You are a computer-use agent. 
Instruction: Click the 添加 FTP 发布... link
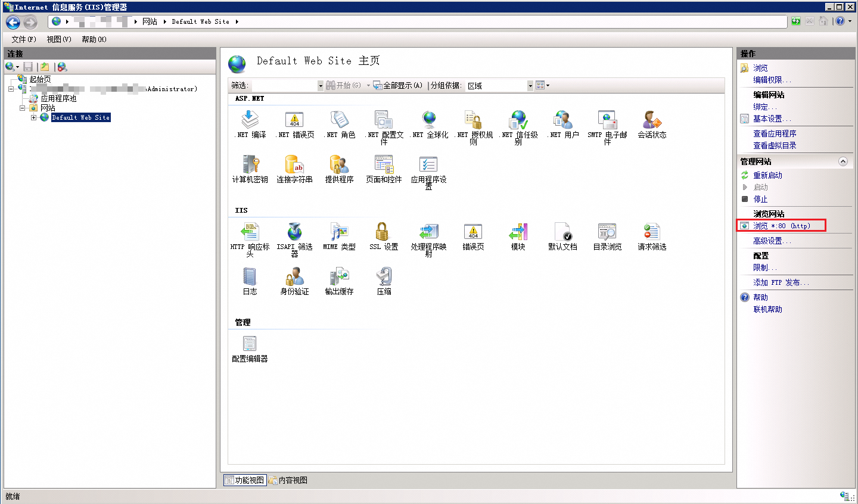click(x=781, y=282)
